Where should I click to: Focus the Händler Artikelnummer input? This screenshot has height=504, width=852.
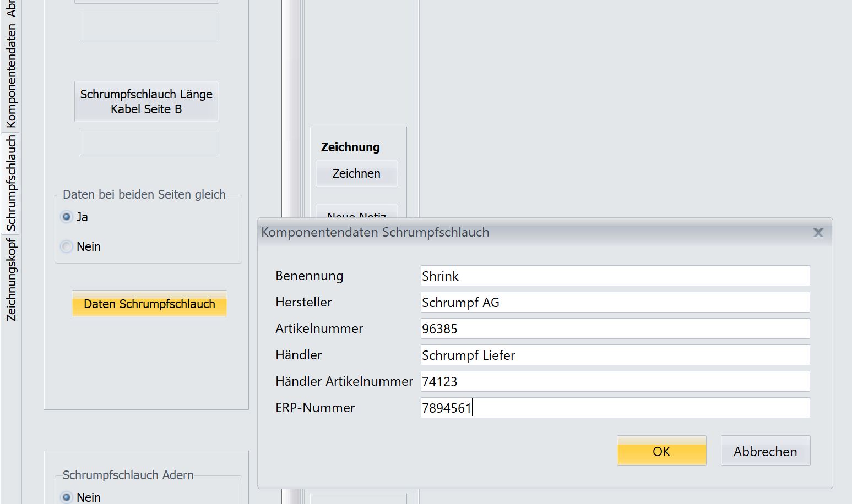click(x=615, y=381)
